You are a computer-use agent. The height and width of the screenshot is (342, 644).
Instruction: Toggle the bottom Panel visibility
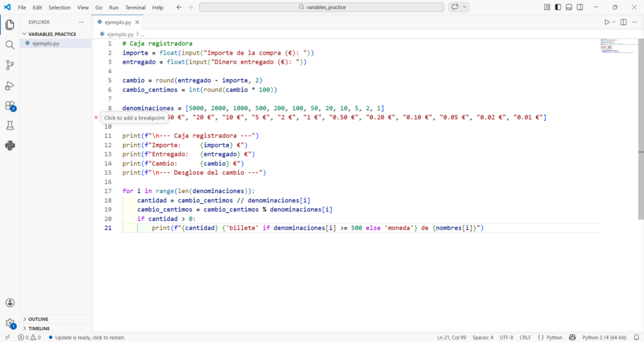click(569, 7)
